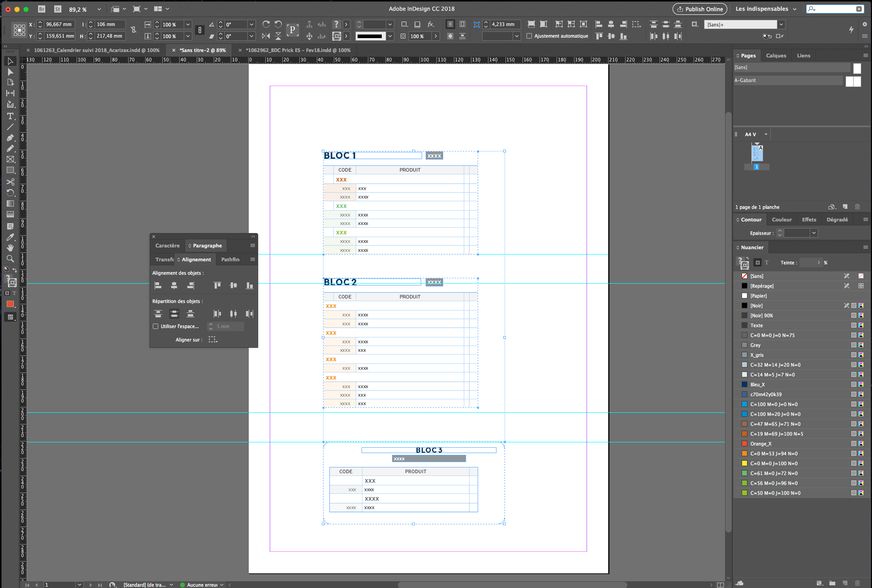Select the Hand tool

coord(10,248)
